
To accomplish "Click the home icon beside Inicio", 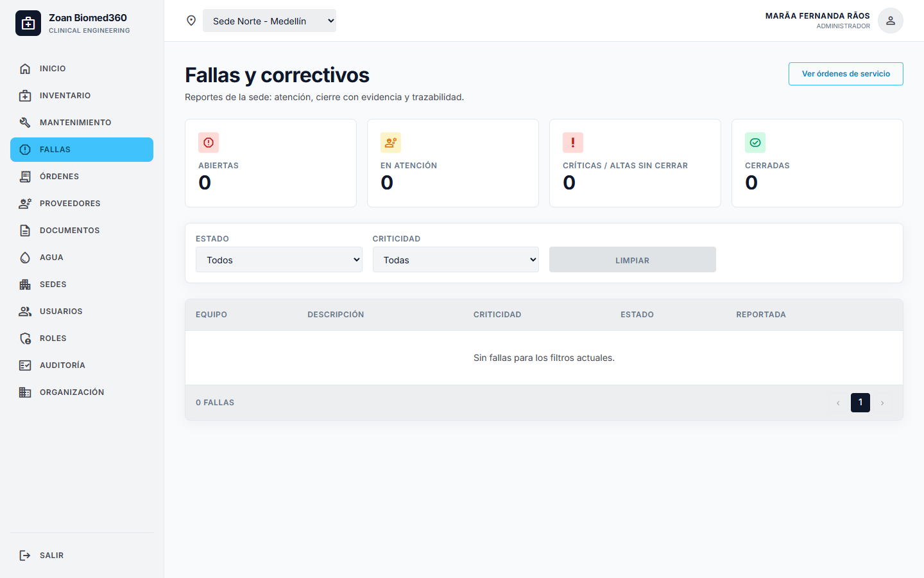I will tap(25, 69).
